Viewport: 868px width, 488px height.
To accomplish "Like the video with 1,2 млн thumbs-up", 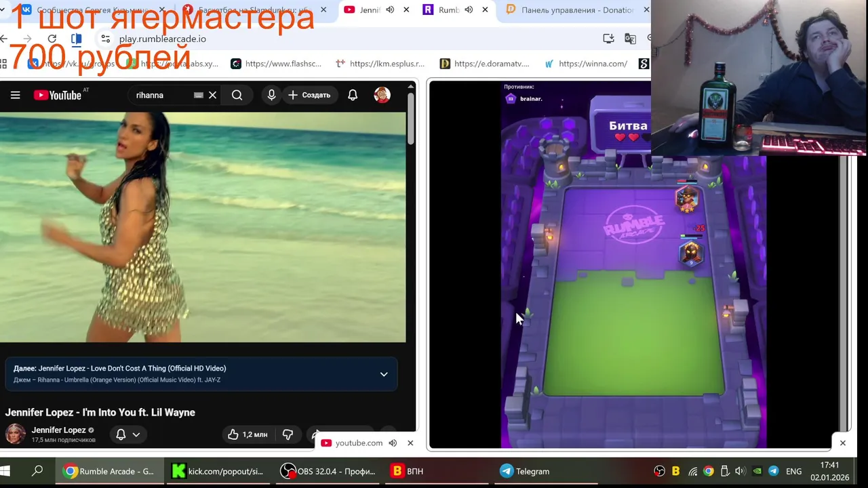I will click(248, 434).
